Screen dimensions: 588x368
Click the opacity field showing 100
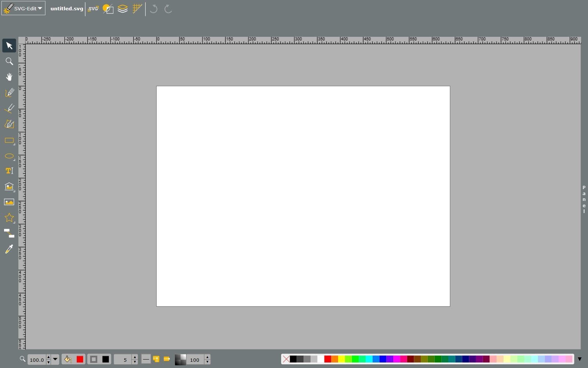pyautogui.click(x=196, y=360)
